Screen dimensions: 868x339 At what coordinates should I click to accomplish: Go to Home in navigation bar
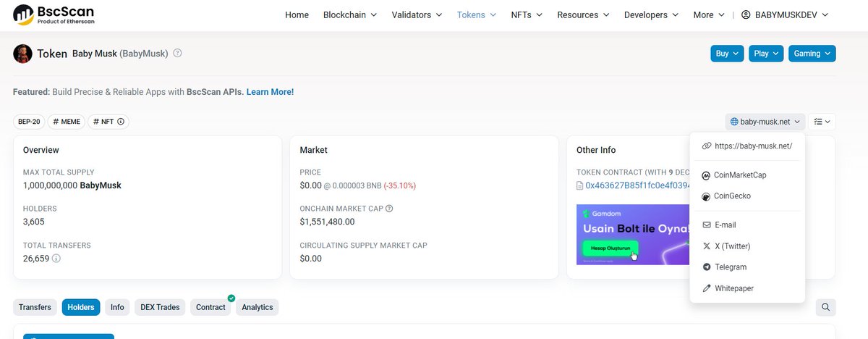tap(297, 15)
